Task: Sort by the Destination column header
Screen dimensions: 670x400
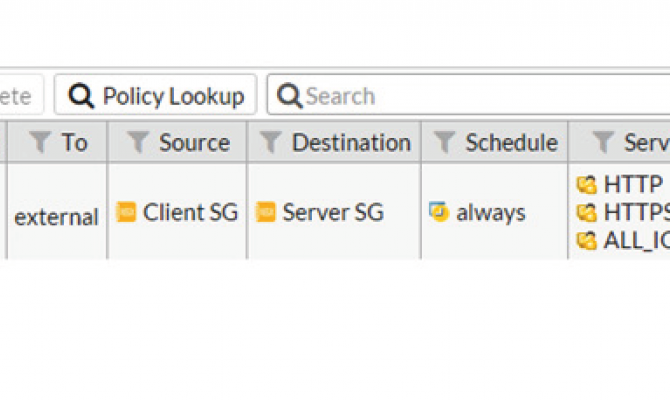Action: 351,143
